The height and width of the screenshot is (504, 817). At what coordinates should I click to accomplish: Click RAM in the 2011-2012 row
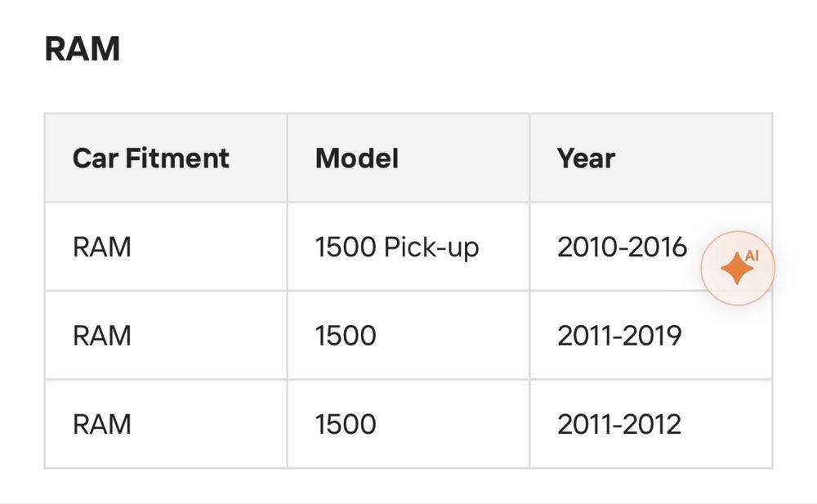pos(101,424)
